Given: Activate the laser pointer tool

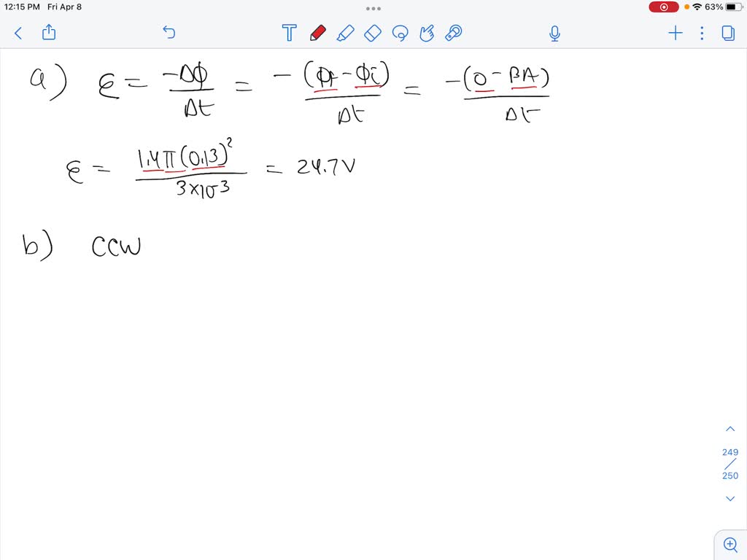Looking at the screenshot, I should click(x=453, y=33).
